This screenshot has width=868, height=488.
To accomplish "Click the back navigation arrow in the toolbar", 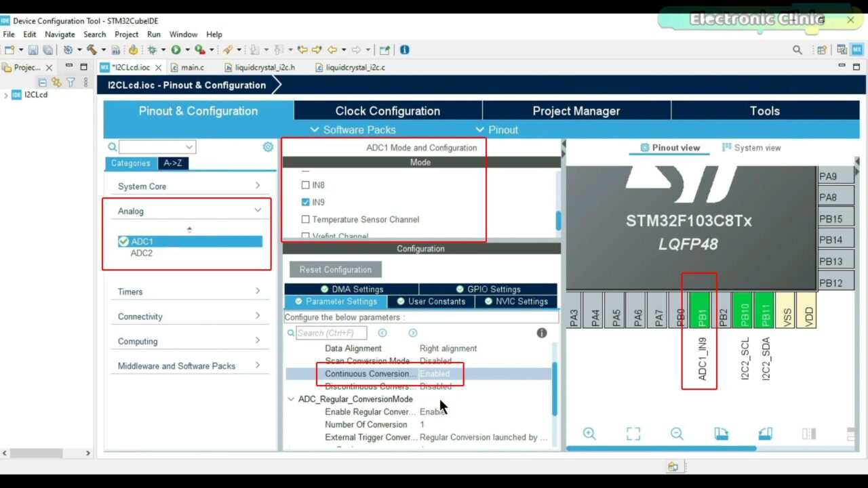I will [x=332, y=50].
